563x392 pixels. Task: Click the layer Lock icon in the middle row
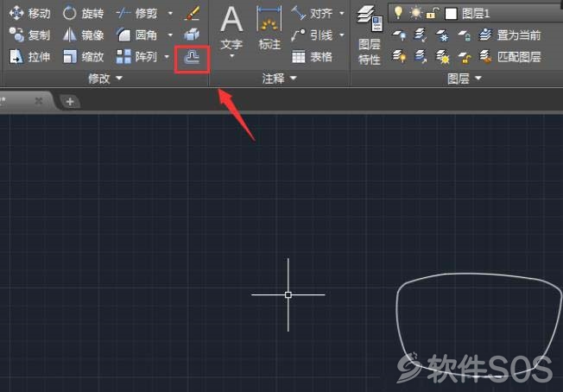point(465,35)
